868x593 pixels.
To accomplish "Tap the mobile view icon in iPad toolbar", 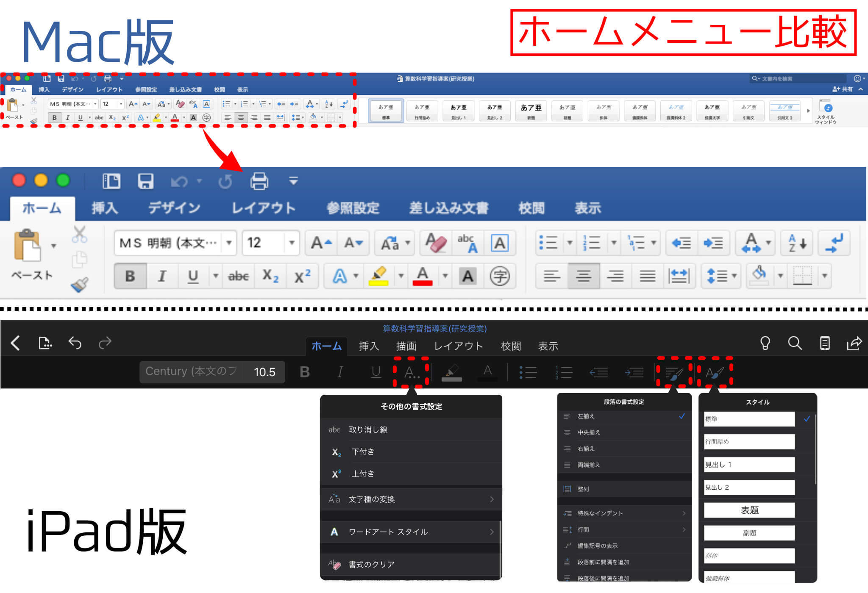I will click(825, 343).
